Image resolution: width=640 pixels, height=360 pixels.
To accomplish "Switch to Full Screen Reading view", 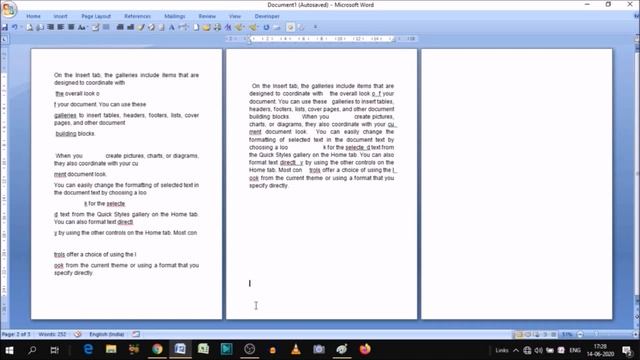I will [528, 335].
